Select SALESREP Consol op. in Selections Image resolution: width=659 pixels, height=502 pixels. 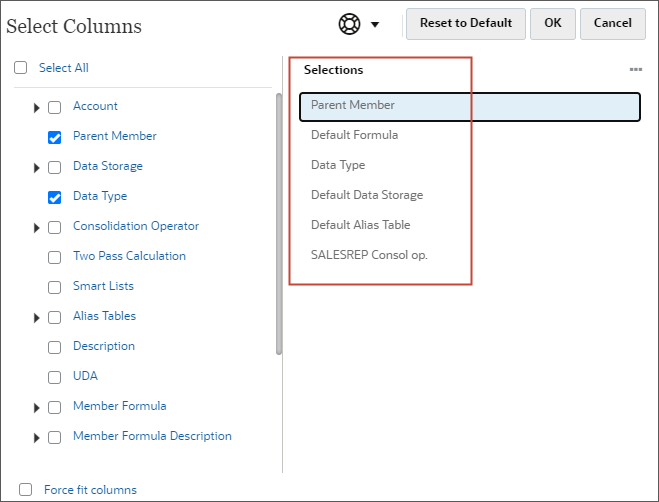[369, 255]
